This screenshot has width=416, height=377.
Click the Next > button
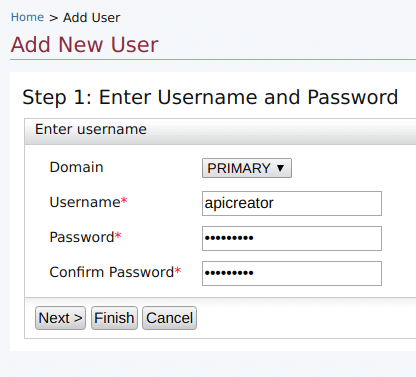tap(60, 318)
